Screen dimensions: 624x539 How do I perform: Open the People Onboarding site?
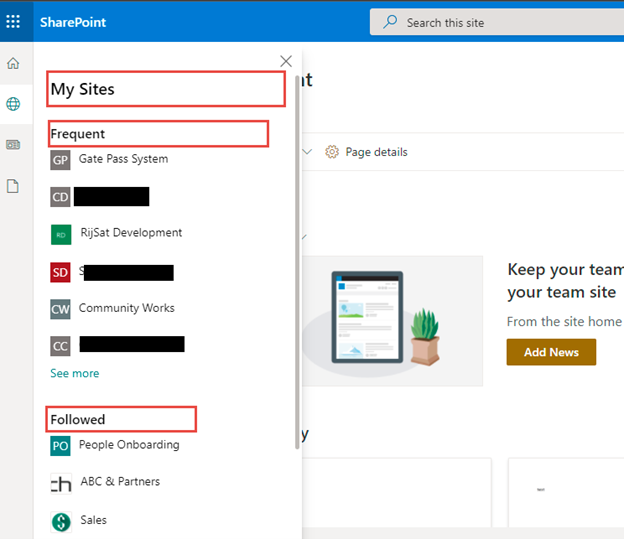(x=129, y=445)
